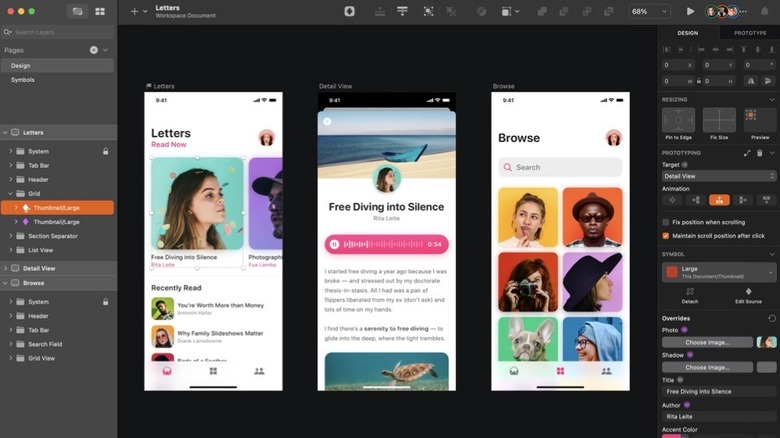The height and width of the screenshot is (438, 780).
Task: Open the notifications bell icon
Action: (765, 11)
